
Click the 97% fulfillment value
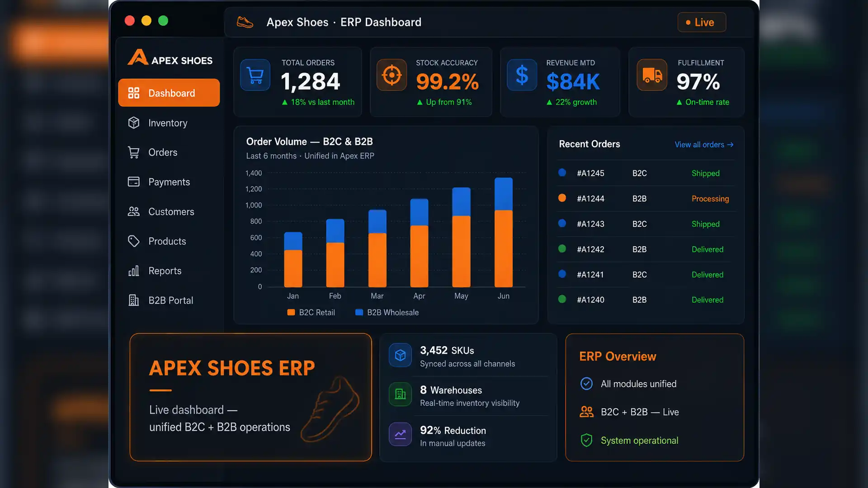[x=698, y=82]
